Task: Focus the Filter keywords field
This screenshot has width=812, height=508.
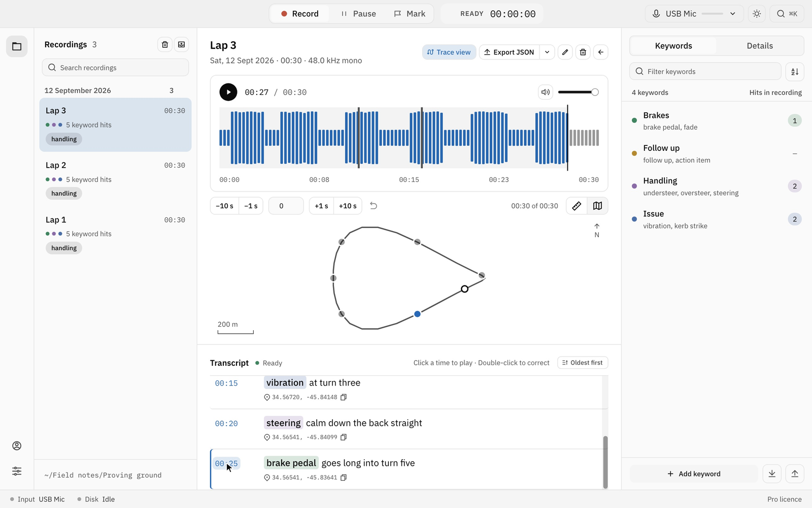Action: click(x=705, y=72)
